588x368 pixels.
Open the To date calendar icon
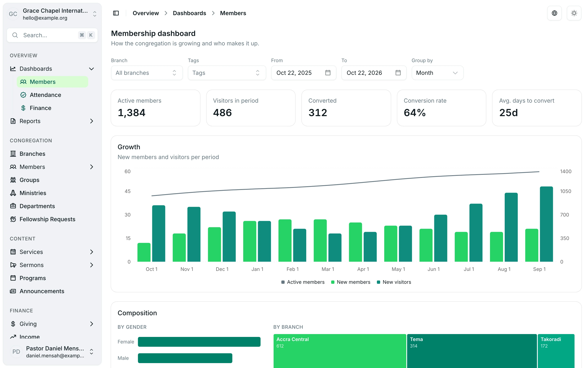click(398, 73)
